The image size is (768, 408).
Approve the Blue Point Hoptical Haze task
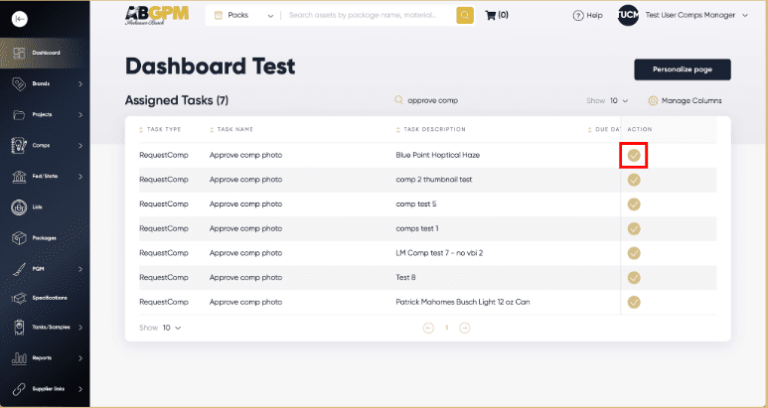(x=633, y=155)
